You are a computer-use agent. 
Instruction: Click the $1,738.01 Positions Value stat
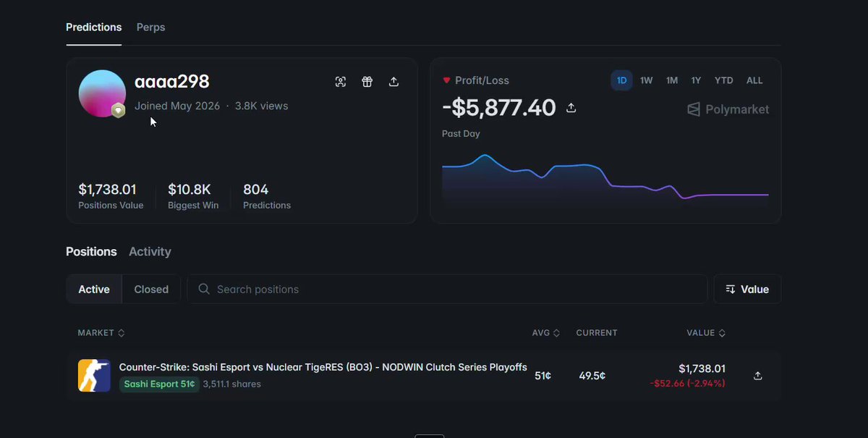point(111,195)
